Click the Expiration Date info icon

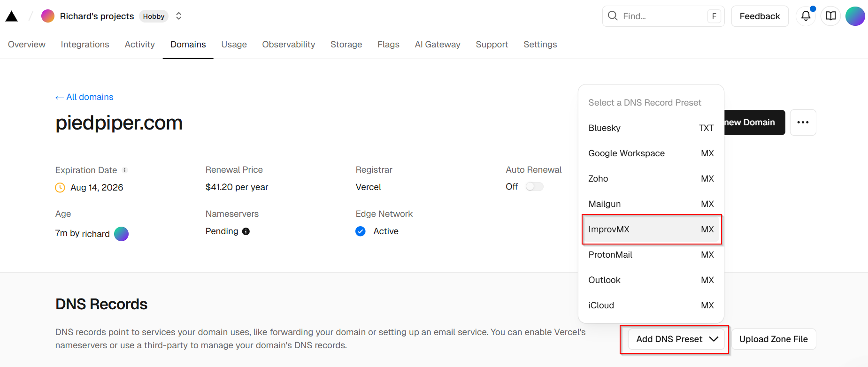coord(125,170)
